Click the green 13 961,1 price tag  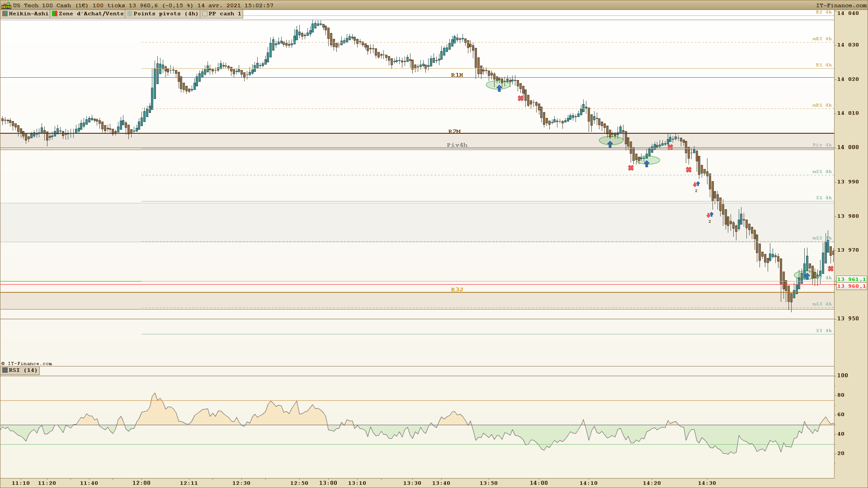coord(851,279)
